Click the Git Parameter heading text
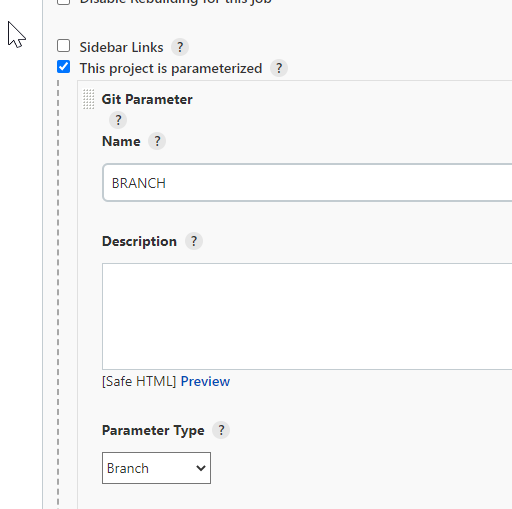Image resolution: width=512 pixels, height=509 pixels. [x=147, y=99]
